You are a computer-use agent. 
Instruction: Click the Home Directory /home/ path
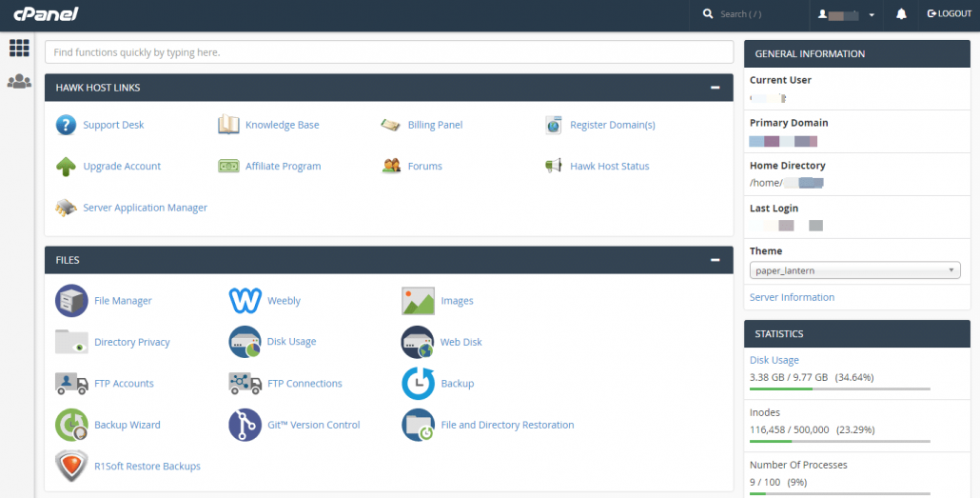click(786, 183)
